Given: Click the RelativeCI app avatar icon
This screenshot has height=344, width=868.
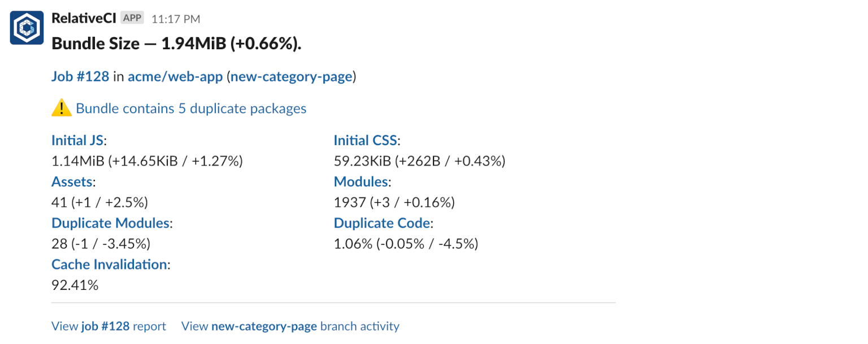Looking at the screenshot, I should (27, 28).
